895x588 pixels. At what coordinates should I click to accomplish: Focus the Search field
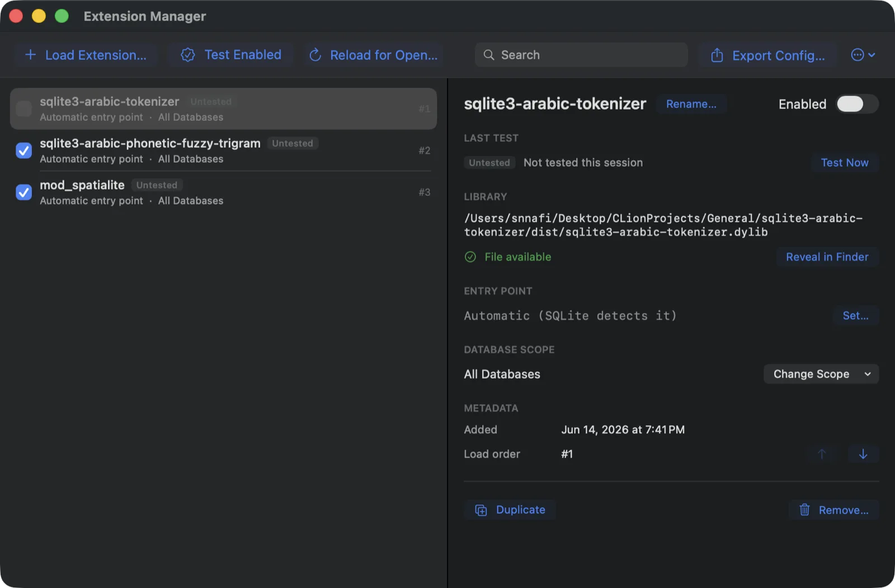[581, 55]
